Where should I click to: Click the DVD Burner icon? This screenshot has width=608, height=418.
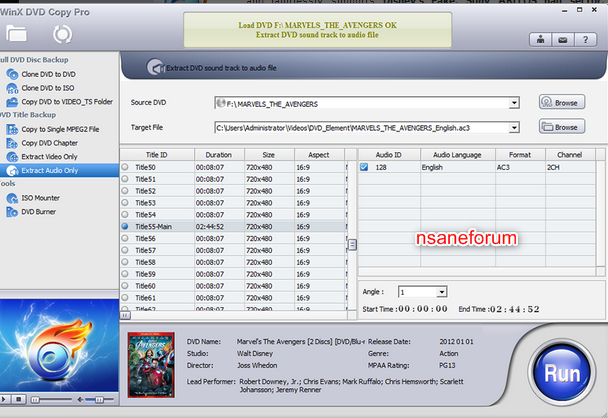coord(12,212)
